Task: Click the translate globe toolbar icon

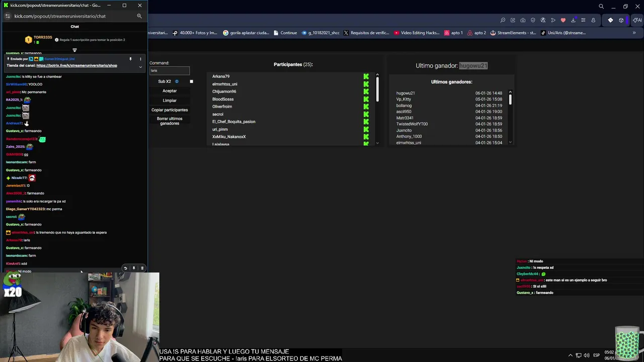Action: 543,20
